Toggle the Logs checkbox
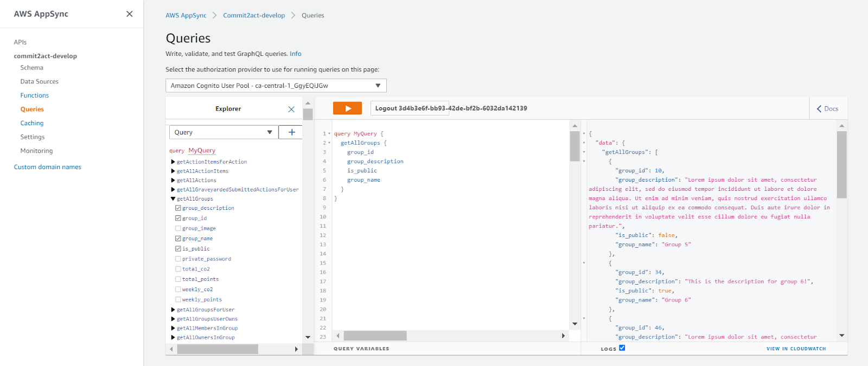 point(622,348)
